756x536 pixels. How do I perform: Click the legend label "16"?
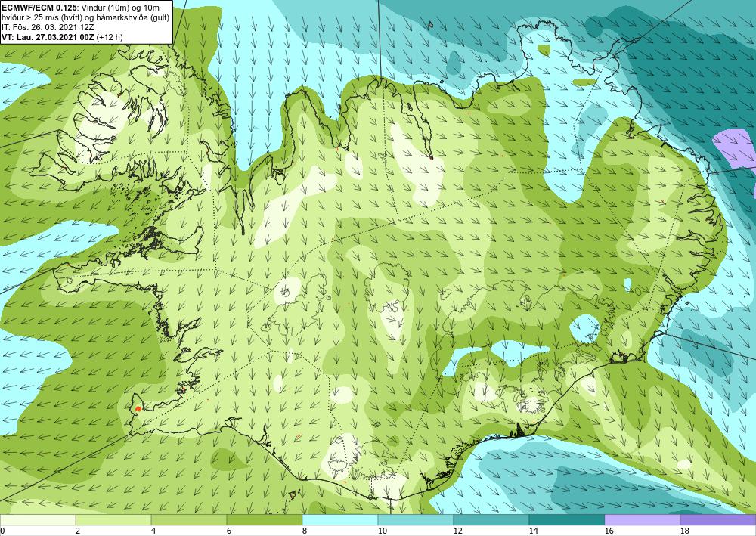(x=609, y=531)
